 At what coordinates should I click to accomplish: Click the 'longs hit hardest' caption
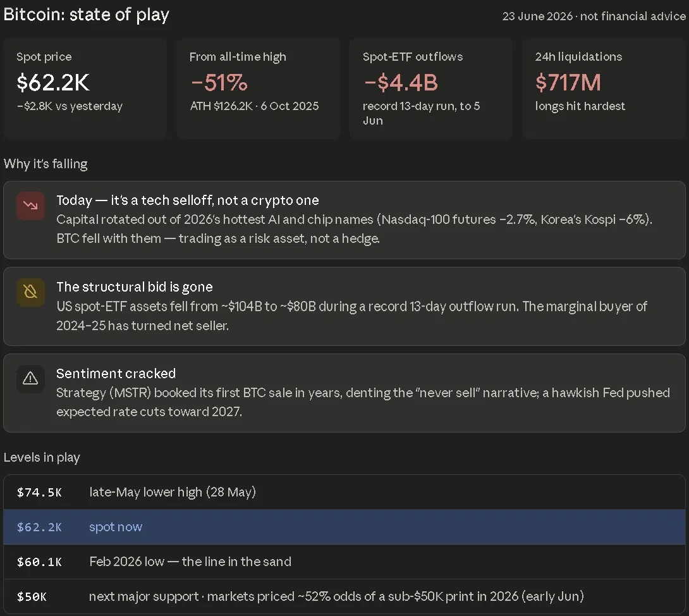tap(580, 106)
